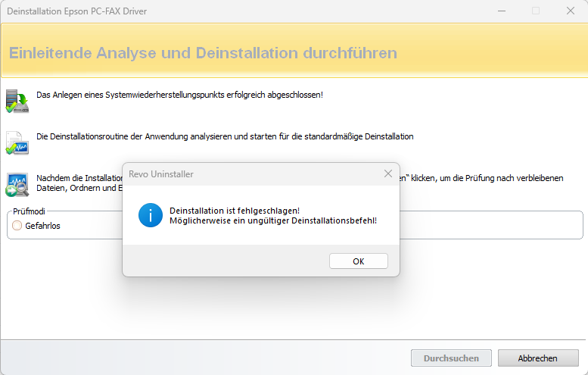
Task: Click the text 'Deinstallation ist fehlgeschlagen!'
Action: point(235,211)
